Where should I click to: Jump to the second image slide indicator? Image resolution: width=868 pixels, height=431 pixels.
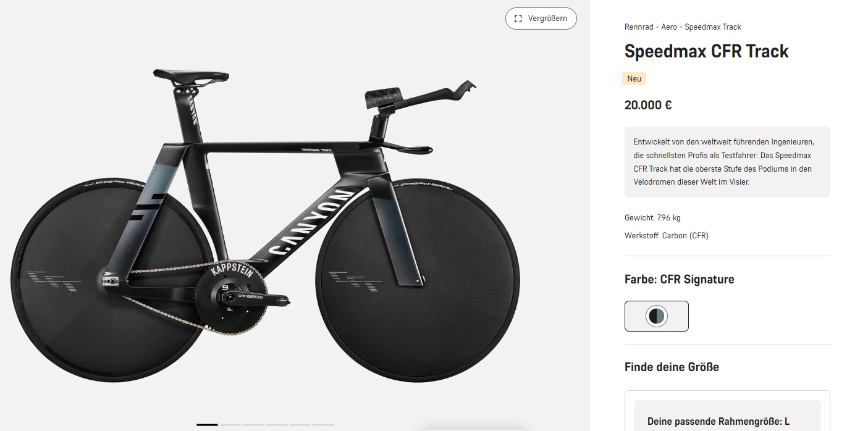pyautogui.click(x=230, y=425)
